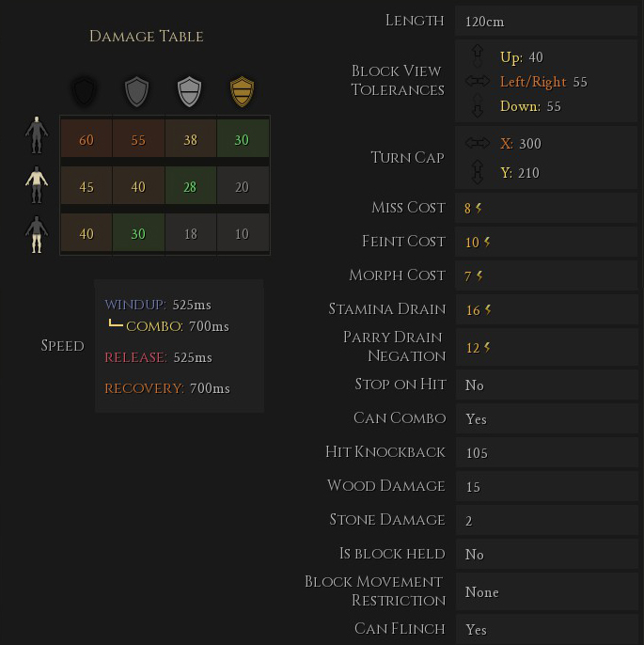644x645 pixels.
Task: Select the green 30 legs damage cell
Action: pos(138,234)
